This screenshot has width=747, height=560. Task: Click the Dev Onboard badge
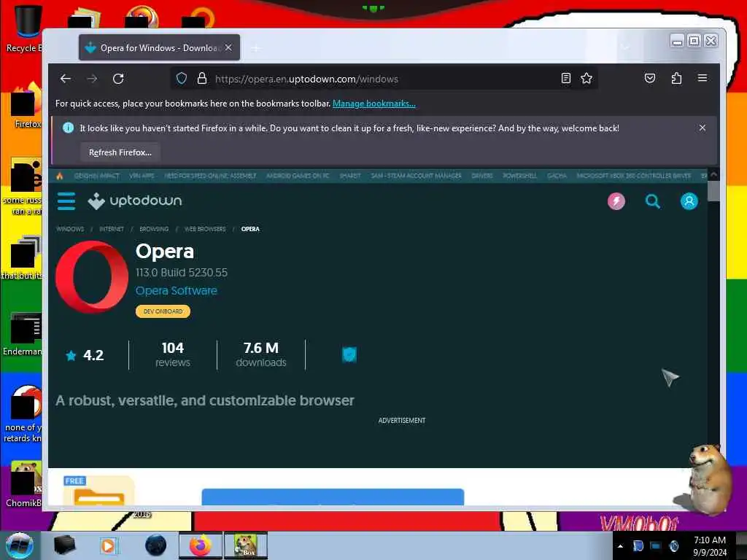(163, 311)
